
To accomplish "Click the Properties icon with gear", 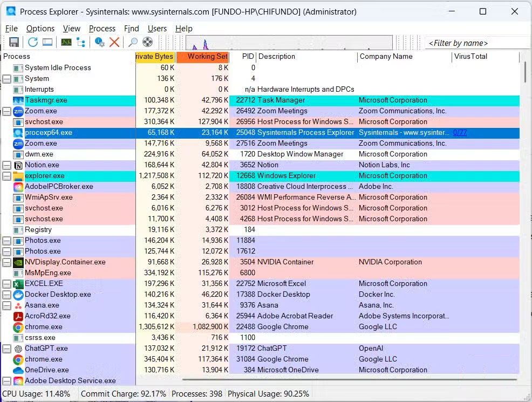I will 99,42.
